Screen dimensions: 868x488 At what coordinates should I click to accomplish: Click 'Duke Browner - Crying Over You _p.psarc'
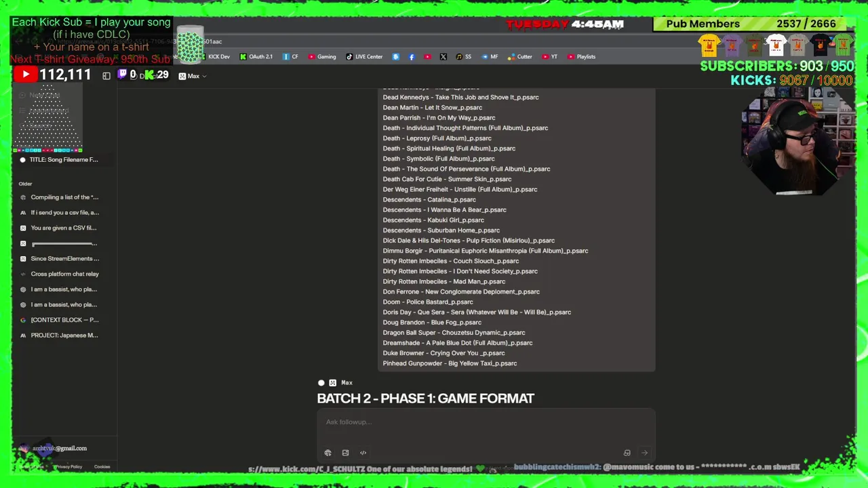443,353
